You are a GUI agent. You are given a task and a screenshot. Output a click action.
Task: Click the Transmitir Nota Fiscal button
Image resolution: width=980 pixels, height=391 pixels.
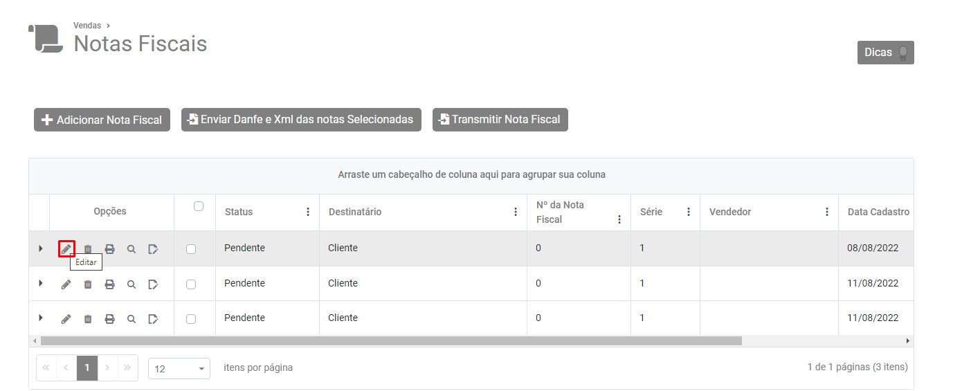[x=500, y=120]
